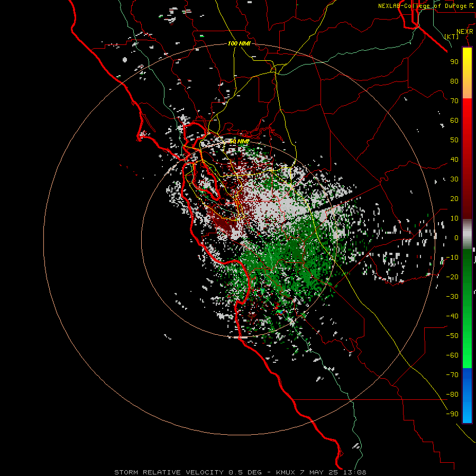Click the "100 NMI" range ring label
Image resolution: width=476 pixels, height=476 pixels.
pos(239,44)
